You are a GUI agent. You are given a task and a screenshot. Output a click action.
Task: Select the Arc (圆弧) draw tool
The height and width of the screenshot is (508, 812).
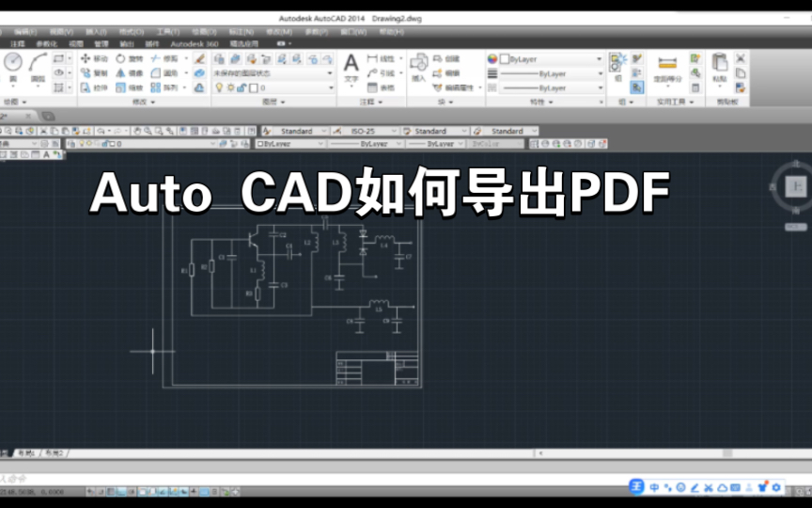(38, 68)
